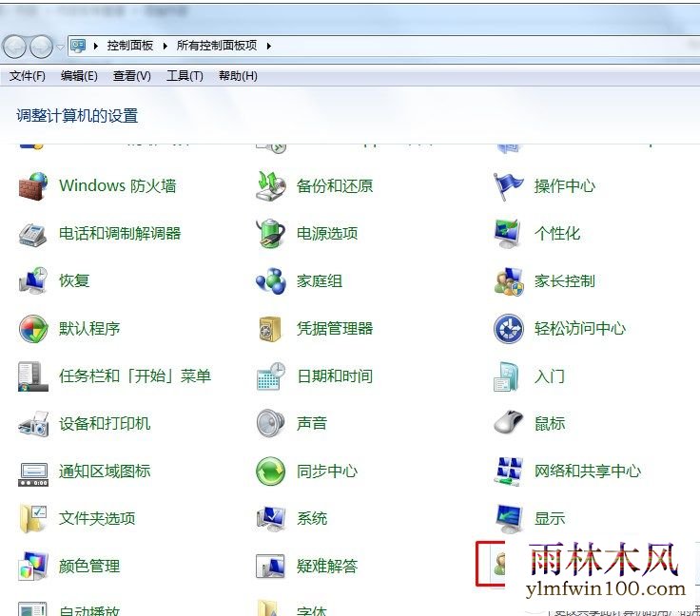The width and height of the screenshot is (700, 616).
Task: Open the 设备和打印机 printer icon
Action: coord(33,424)
